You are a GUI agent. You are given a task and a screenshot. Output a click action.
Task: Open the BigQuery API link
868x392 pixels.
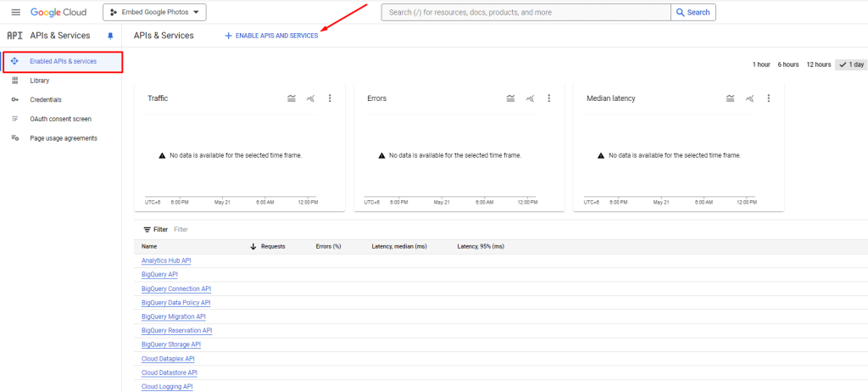159,274
